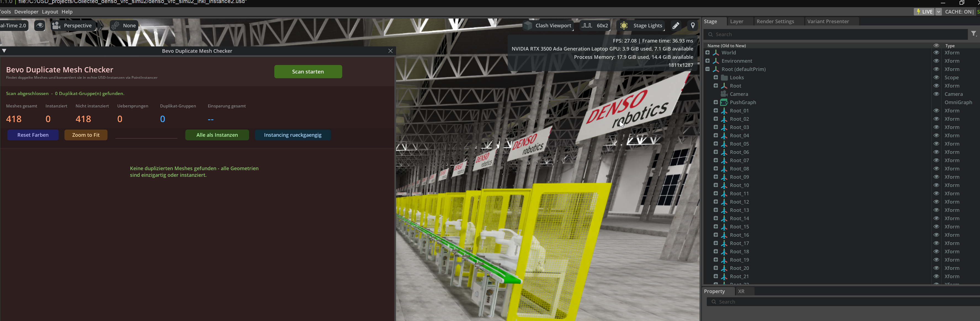This screenshot has height=321, width=980.
Task: Close the Bevo Duplicate Mesh Checker window
Action: click(390, 51)
